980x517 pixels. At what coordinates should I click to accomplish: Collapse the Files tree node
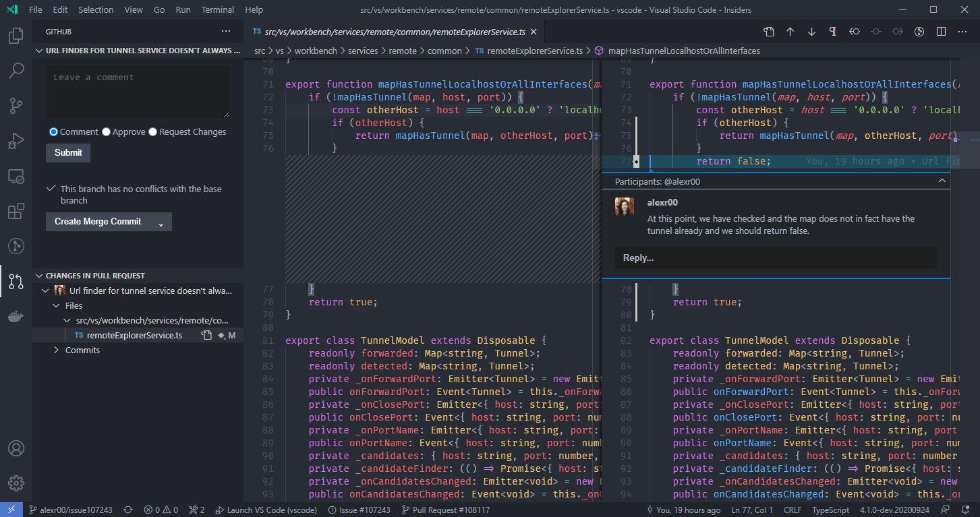[56, 305]
